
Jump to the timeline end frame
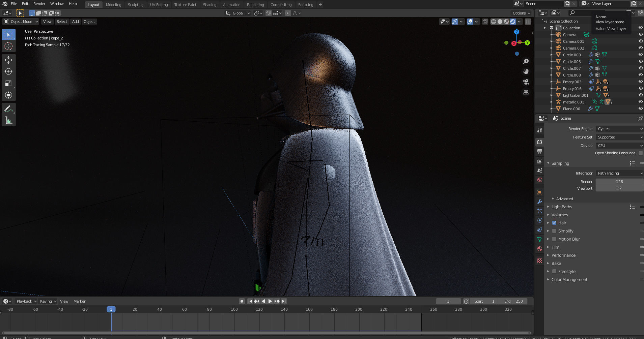coord(284,301)
